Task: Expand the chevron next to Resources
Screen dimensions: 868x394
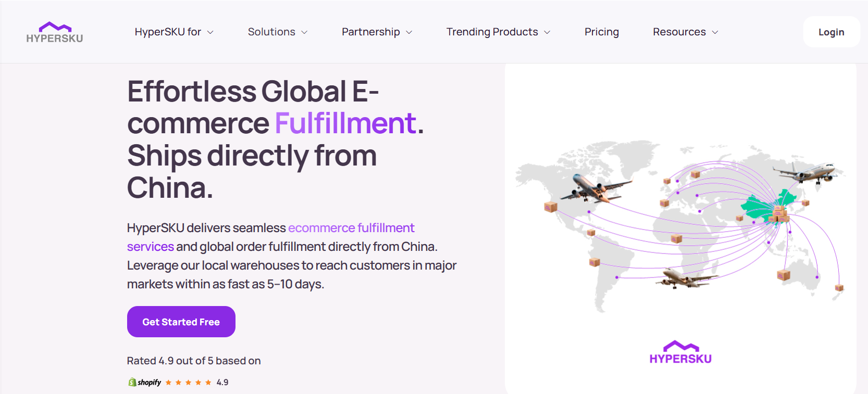Action: pos(715,32)
